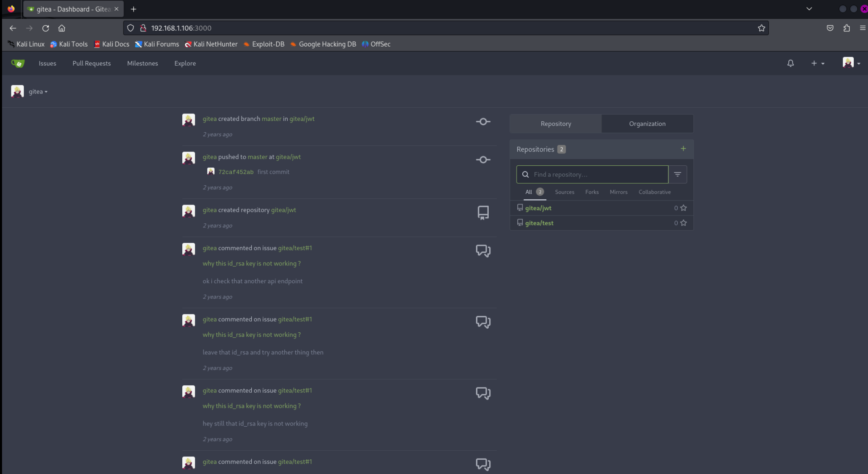Open a new browser tab

pyautogui.click(x=133, y=9)
